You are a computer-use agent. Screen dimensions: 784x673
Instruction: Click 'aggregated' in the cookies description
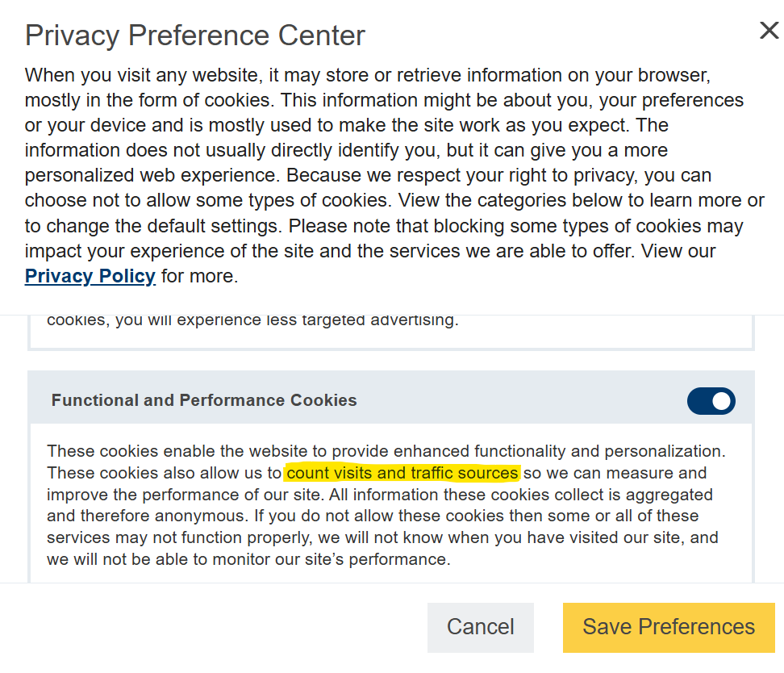point(665,495)
